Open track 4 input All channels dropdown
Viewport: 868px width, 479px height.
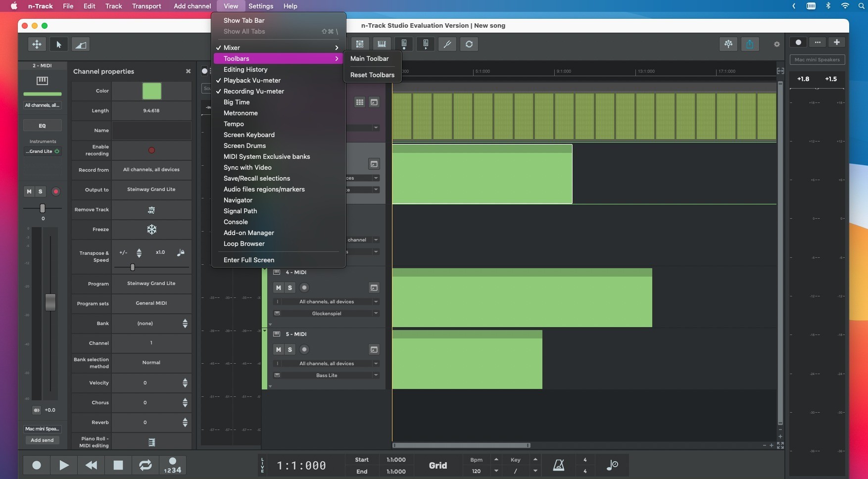click(327, 301)
